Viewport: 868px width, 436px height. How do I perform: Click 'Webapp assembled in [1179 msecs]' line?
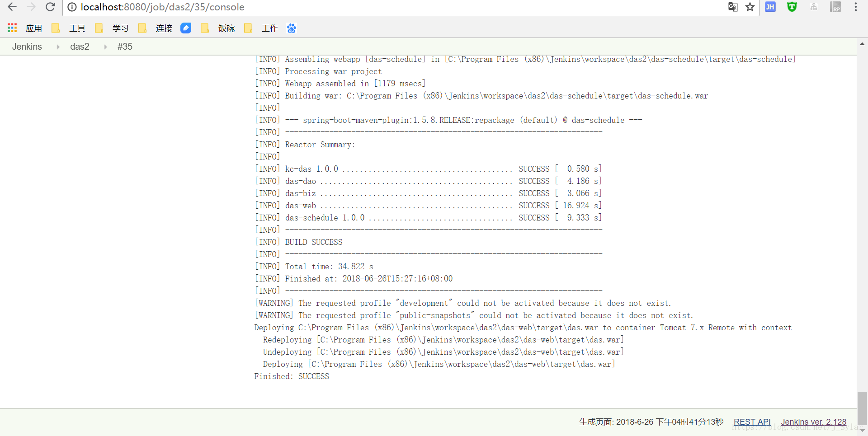click(340, 84)
